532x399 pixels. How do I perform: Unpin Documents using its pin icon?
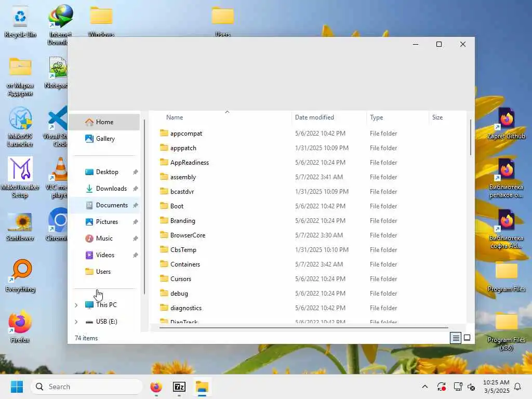tap(136, 205)
